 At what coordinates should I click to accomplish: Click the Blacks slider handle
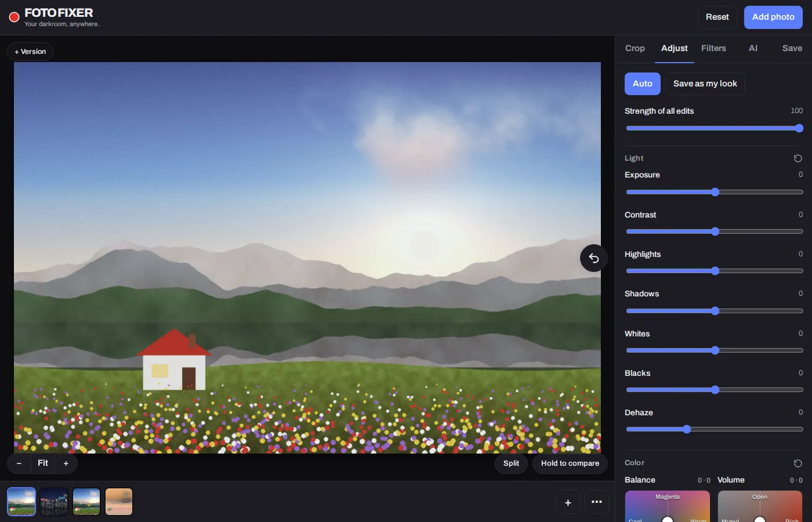[x=715, y=390]
